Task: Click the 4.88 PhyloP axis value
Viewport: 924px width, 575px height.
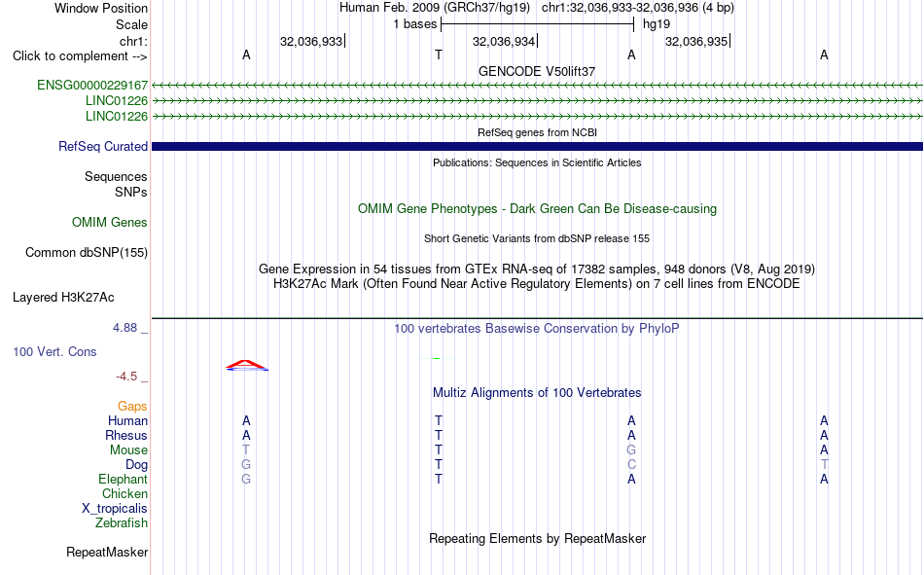Action: pos(124,327)
